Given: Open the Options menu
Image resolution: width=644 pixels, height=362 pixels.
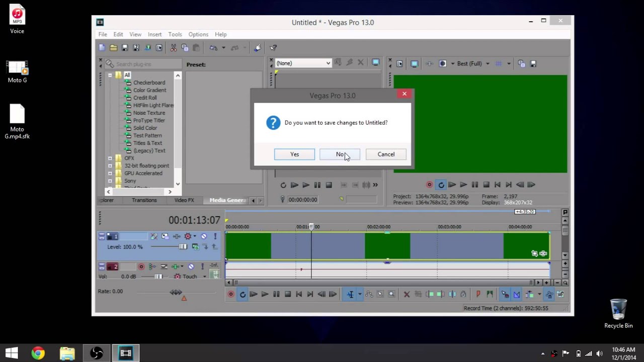Looking at the screenshot, I should [x=198, y=34].
